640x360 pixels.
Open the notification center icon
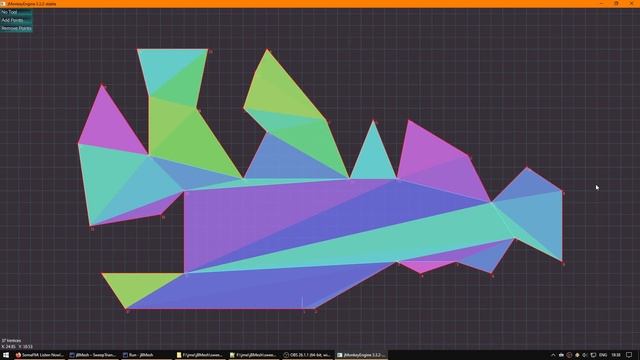coord(629,355)
